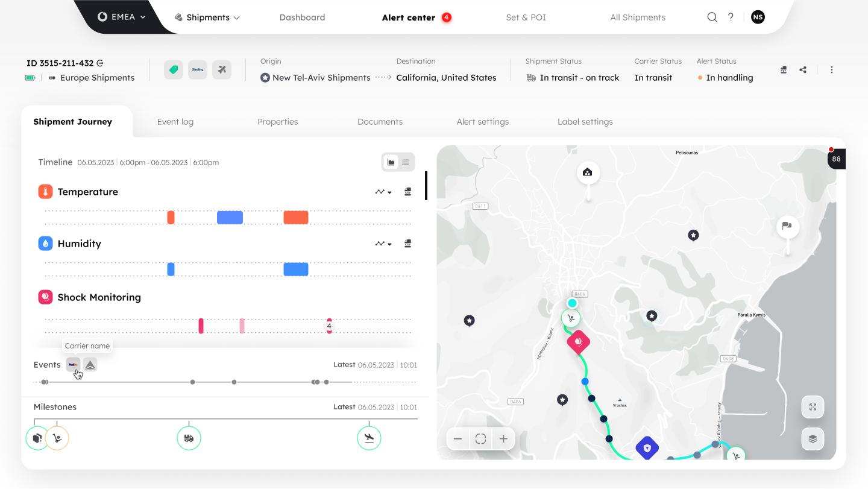Switch timeline to list view
868x489 pixels.
pos(406,162)
